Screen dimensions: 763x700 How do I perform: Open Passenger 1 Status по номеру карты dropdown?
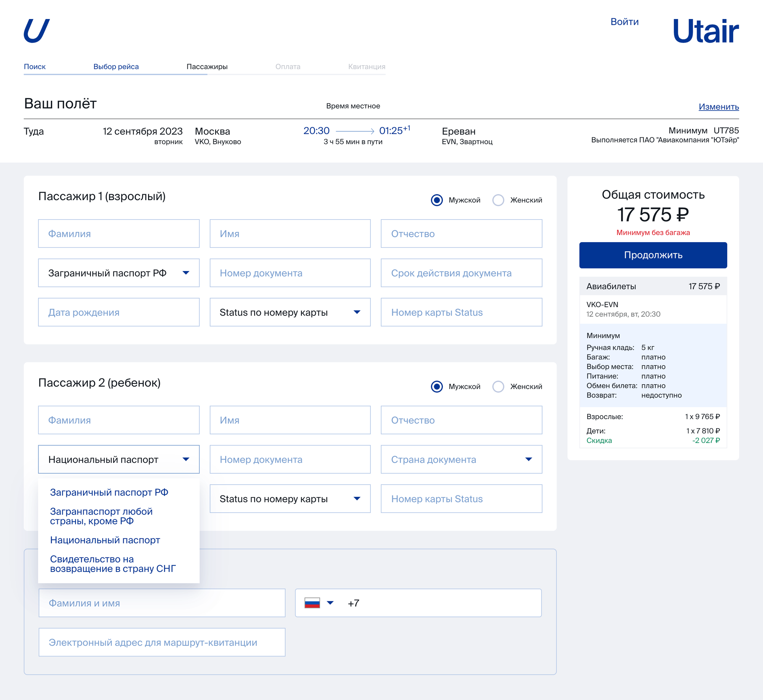coord(290,312)
